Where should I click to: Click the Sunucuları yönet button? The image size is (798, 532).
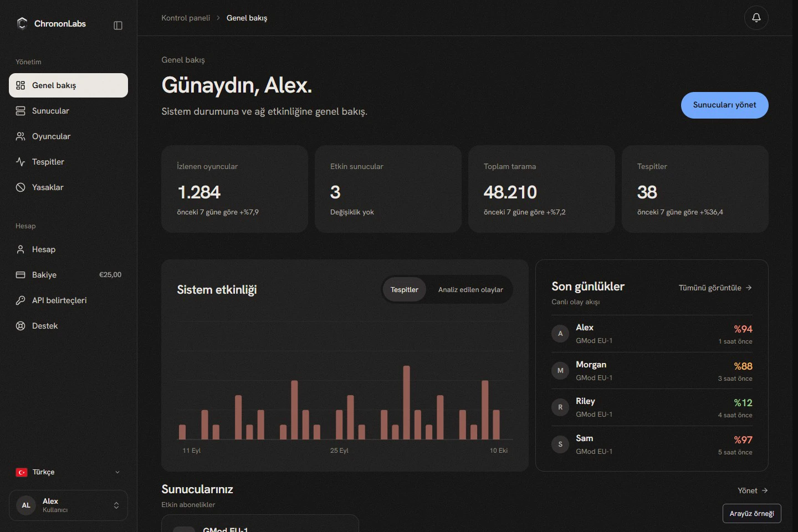724,105
